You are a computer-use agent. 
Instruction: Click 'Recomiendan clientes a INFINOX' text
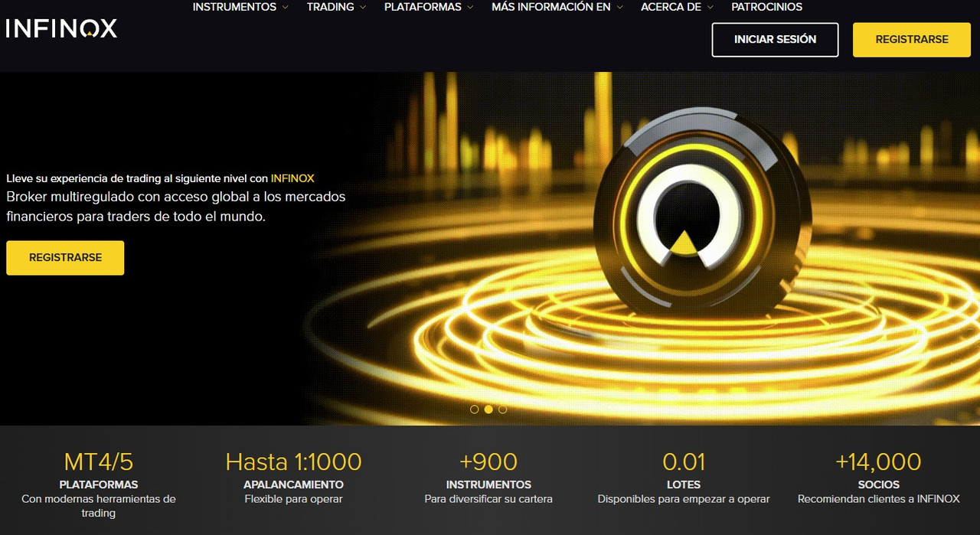[878, 499]
